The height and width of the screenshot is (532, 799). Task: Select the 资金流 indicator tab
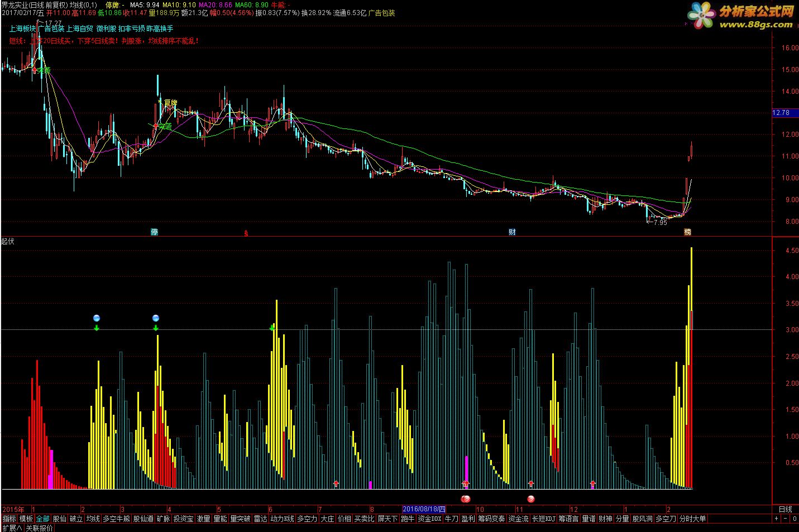[x=519, y=519]
